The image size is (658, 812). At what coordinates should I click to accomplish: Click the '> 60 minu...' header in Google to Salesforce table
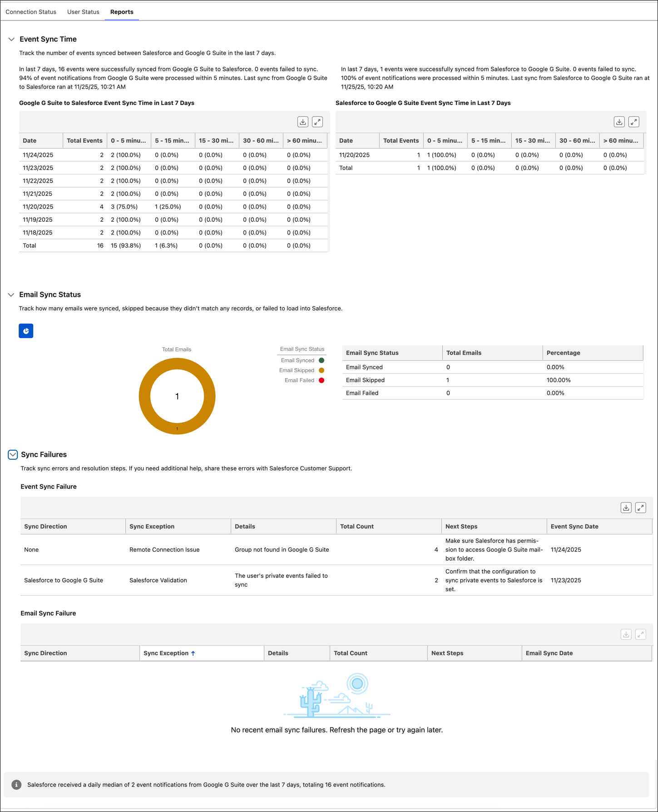305,141
